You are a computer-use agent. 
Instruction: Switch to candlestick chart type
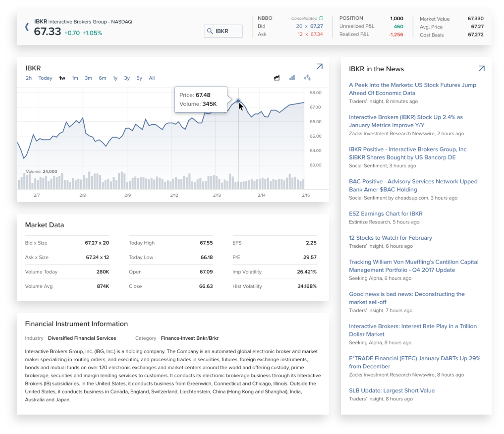tap(307, 78)
